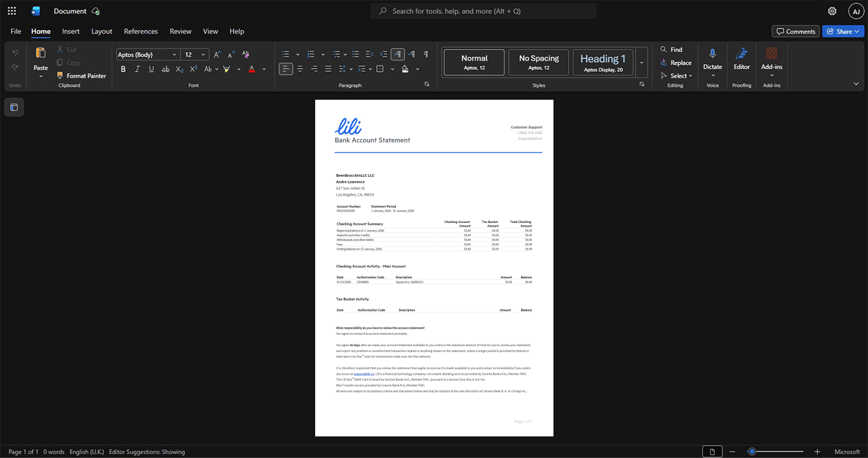Increase font size with the grow icon
Screen dimensions: 868x458
[x=217, y=55]
